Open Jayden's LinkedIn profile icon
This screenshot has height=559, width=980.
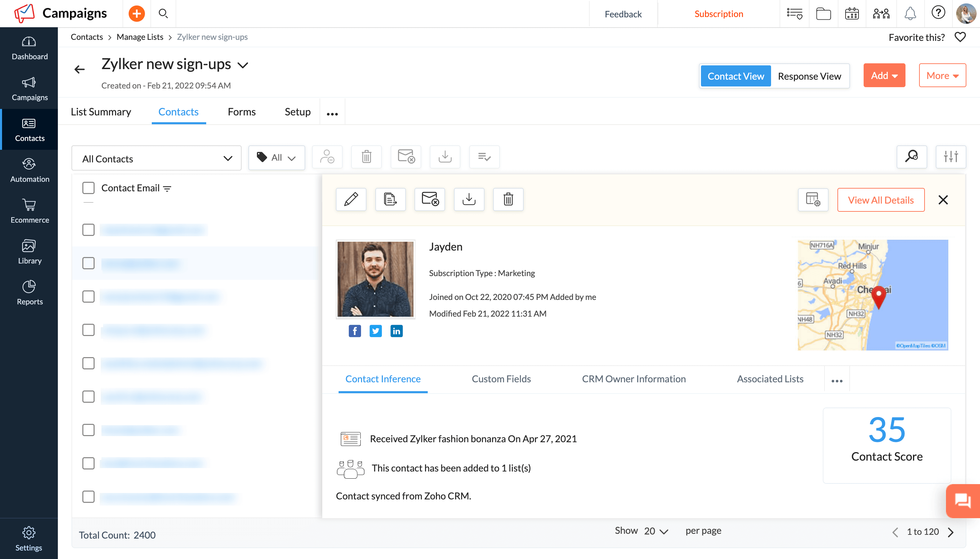[396, 331]
